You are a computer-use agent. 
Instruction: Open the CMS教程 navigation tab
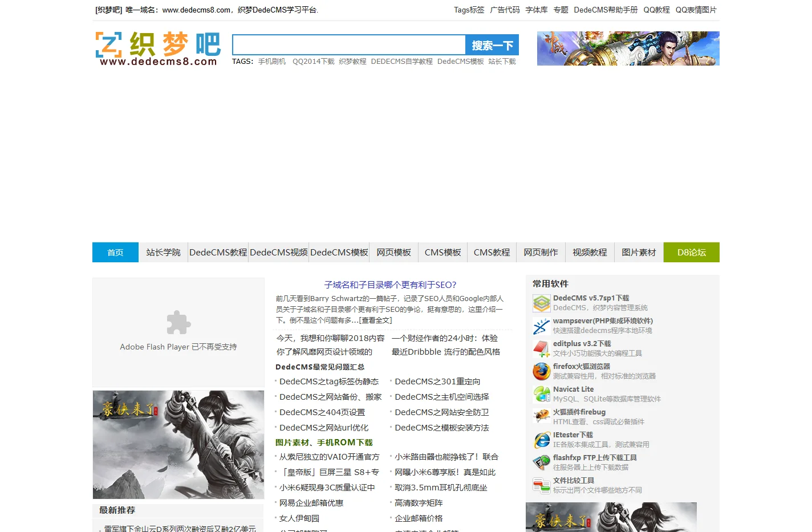coord(492,253)
